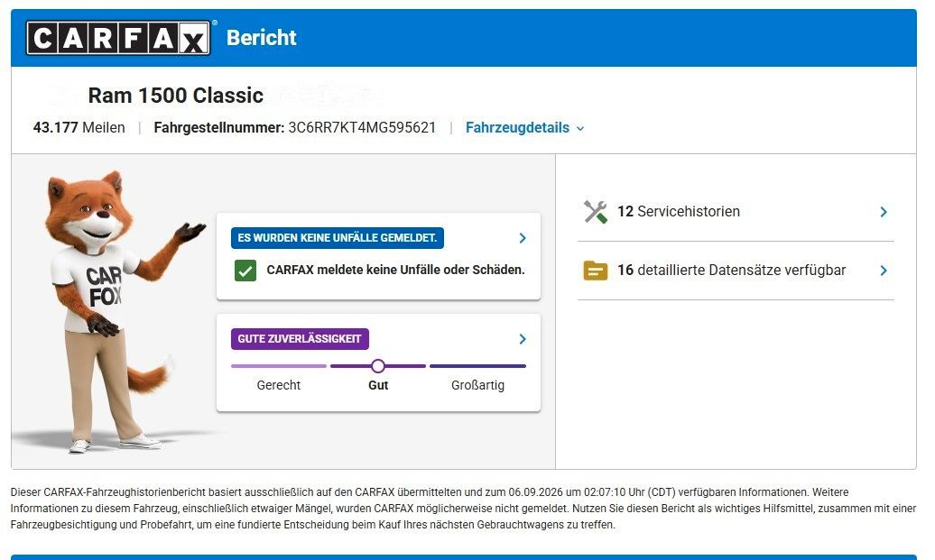Click the Bericht header title
Viewport: 935px width, 560px height.
pyautogui.click(x=261, y=38)
